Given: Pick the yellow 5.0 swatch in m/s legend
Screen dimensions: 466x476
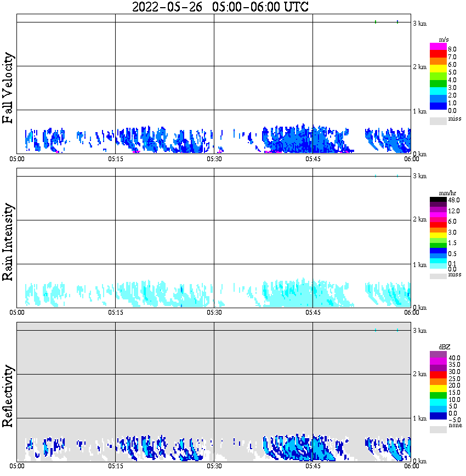Looking at the screenshot, I should click(438, 69).
